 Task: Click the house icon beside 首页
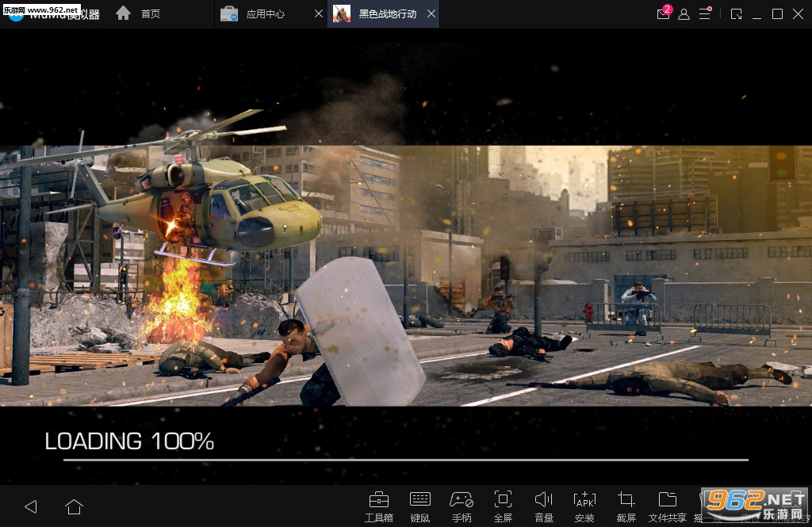(x=123, y=13)
